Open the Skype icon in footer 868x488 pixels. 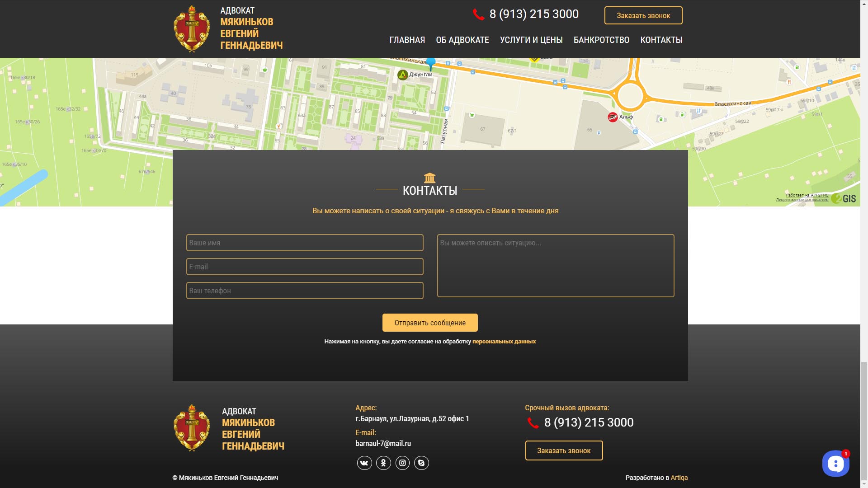pyautogui.click(x=421, y=463)
